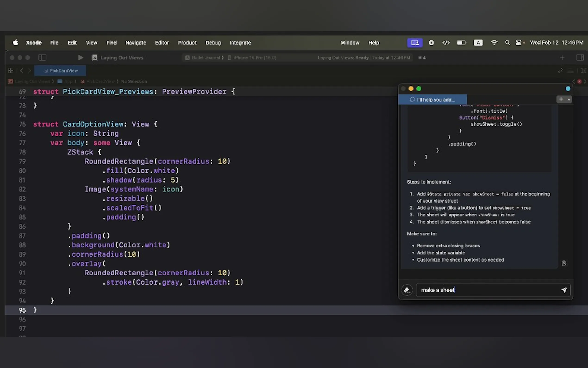Open Spotlight search in the menu bar

tap(507, 43)
